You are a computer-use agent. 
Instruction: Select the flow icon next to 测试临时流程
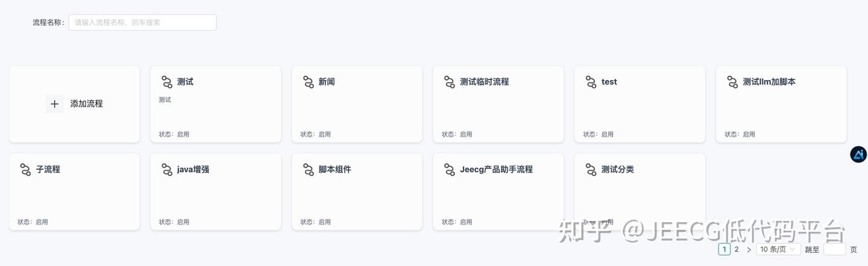(450, 82)
